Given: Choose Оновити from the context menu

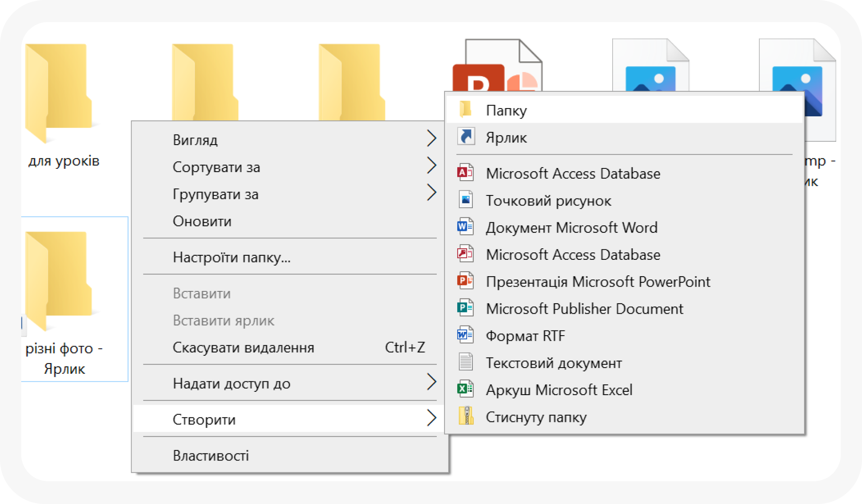Looking at the screenshot, I should click(202, 221).
